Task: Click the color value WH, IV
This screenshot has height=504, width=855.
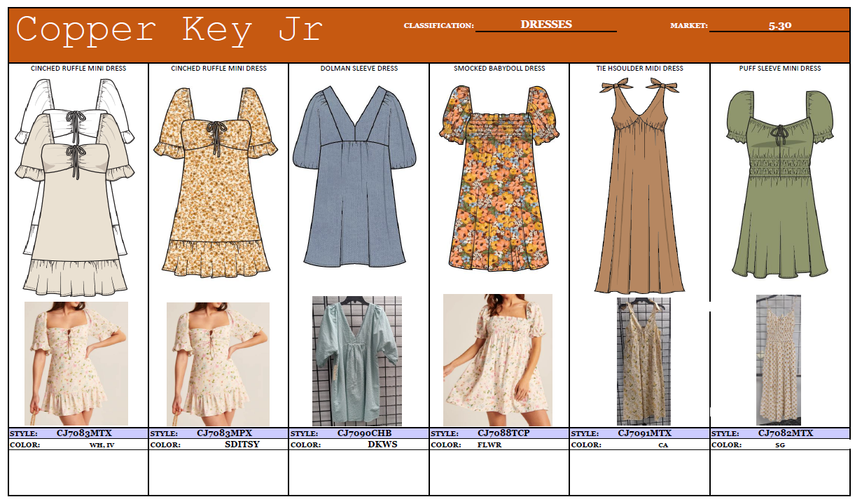Action: (x=102, y=445)
